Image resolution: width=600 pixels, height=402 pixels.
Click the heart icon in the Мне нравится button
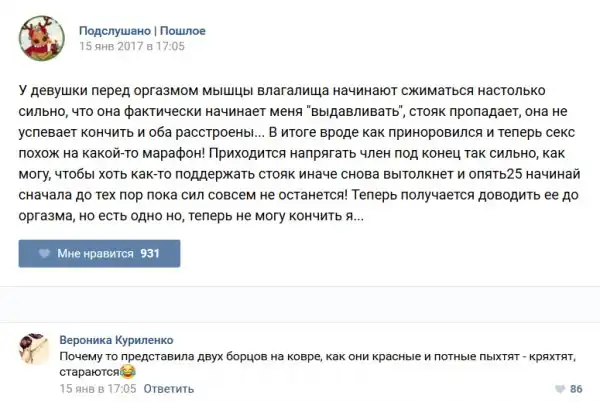coord(43,254)
